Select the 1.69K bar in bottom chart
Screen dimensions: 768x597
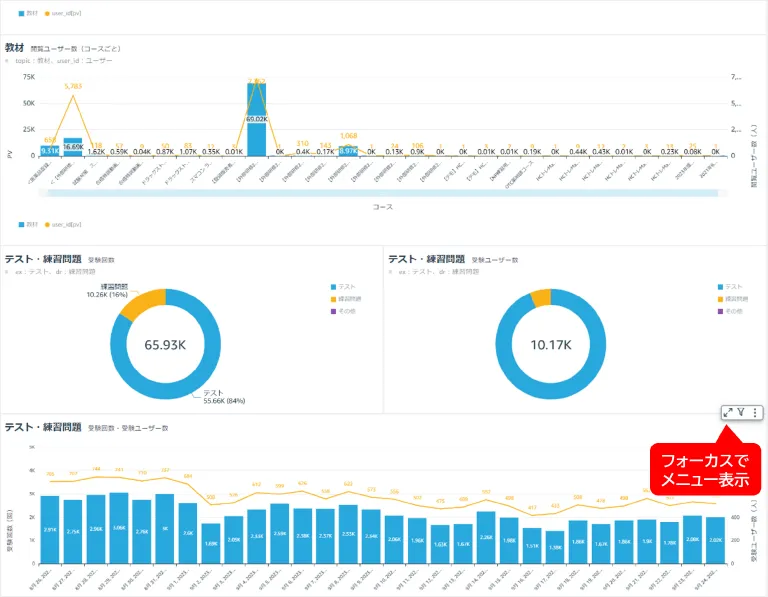tap(211, 544)
